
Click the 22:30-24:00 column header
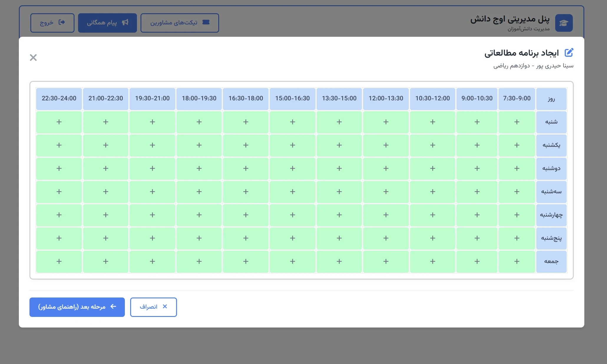coord(59,99)
